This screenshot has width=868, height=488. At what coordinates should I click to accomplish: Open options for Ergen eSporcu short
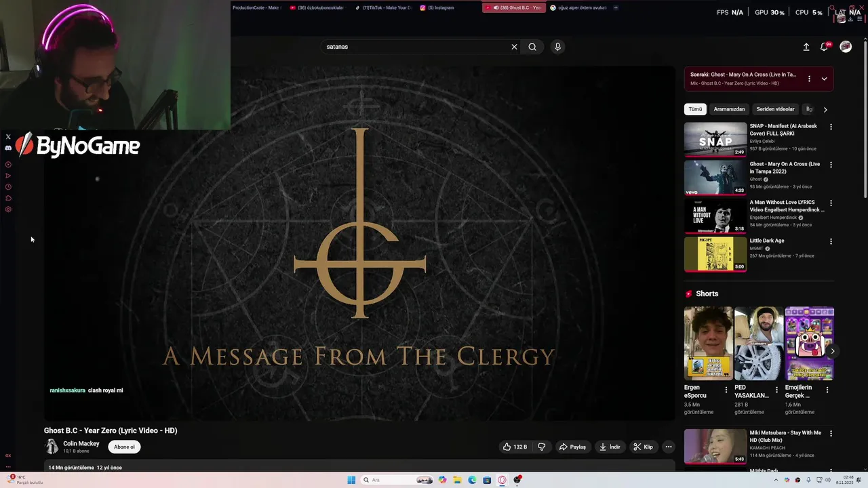726,390
